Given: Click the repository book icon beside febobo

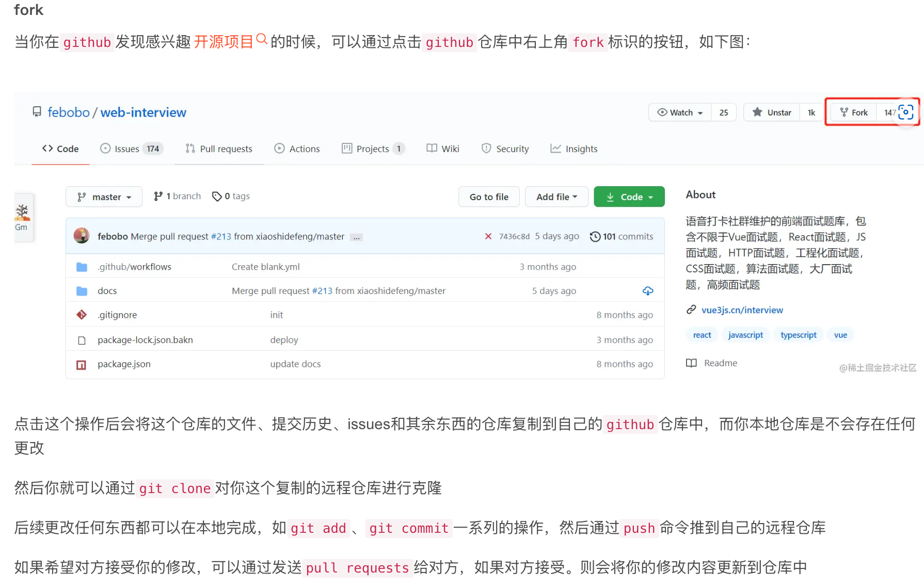Looking at the screenshot, I should pos(37,112).
